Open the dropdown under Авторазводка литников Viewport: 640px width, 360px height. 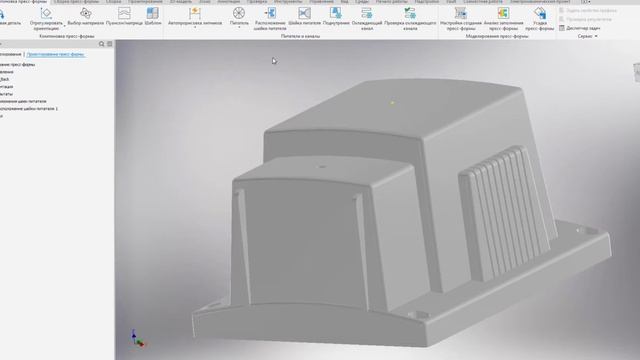pyautogui.click(x=195, y=27)
